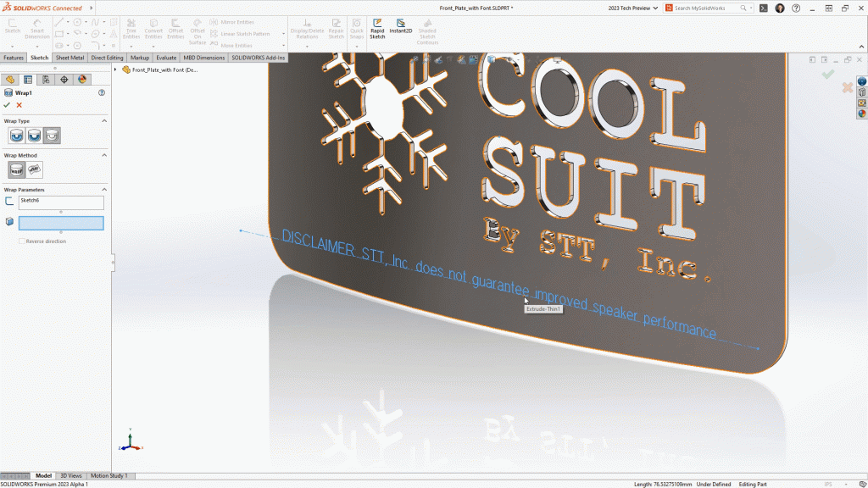Switch to the MBD Dimensions tab

203,58
